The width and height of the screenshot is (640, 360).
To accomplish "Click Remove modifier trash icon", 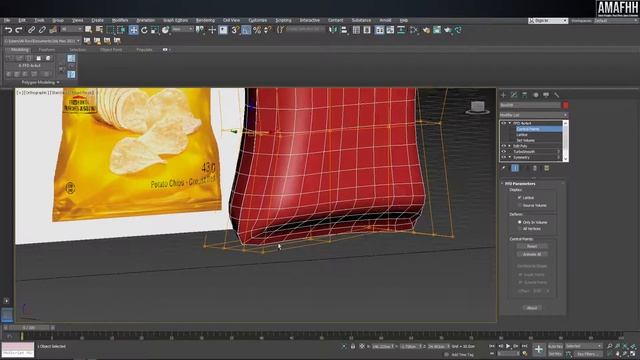I will pos(535,168).
